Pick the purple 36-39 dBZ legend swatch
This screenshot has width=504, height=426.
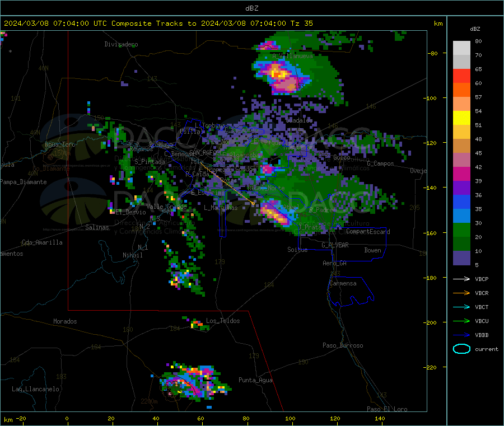pos(461,188)
